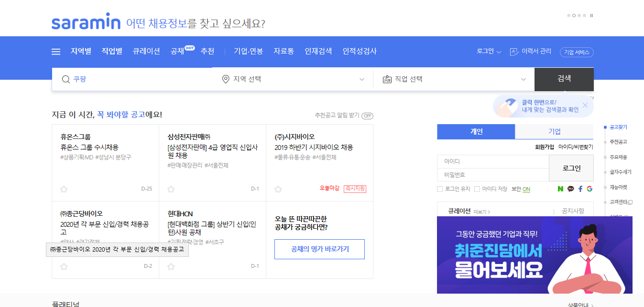Viewport: 644px width, 307px height.
Task: Click the 아이디 input field
Action: pos(493,161)
